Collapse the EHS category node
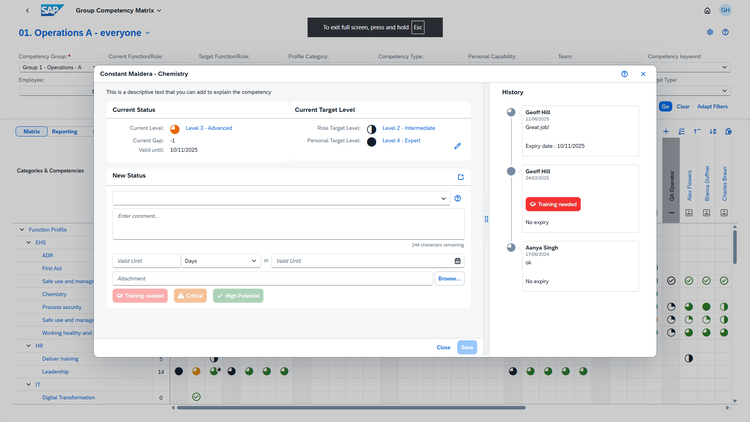750x422 pixels. point(28,243)
